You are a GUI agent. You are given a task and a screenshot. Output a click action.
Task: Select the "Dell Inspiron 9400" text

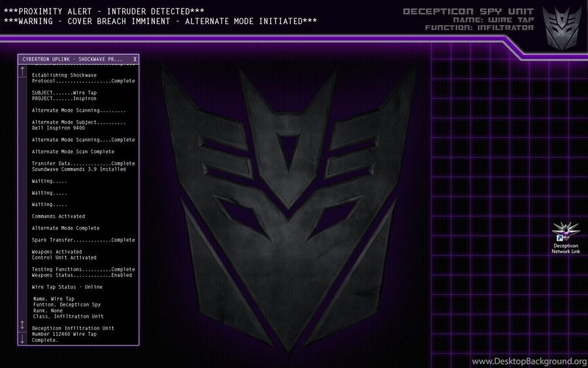click(58, 128)
